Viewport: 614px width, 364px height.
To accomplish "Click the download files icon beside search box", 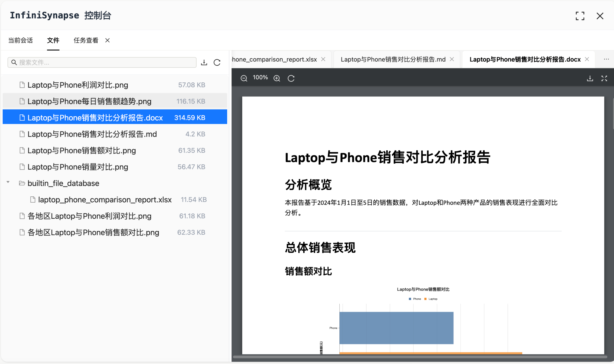I will pyautogui.click(x=204, y=62).
